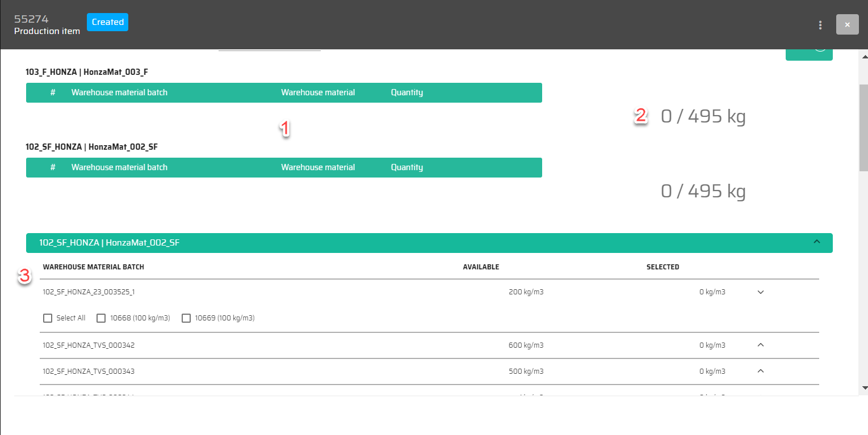The height and width of the screenshot is (435, 868).
Task: Open the three-dot more options menu
Action: (820, 25)
